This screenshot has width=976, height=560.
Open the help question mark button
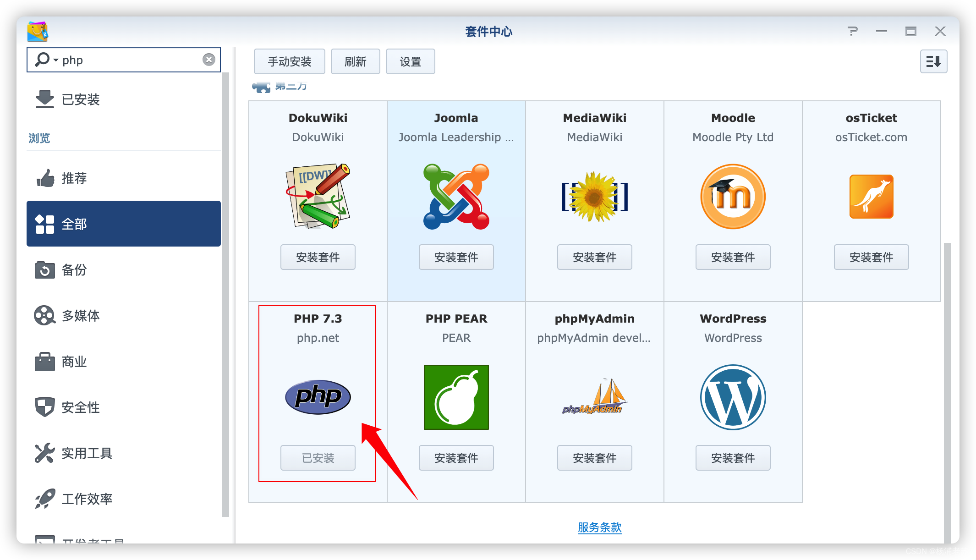(x=852, y=31)
